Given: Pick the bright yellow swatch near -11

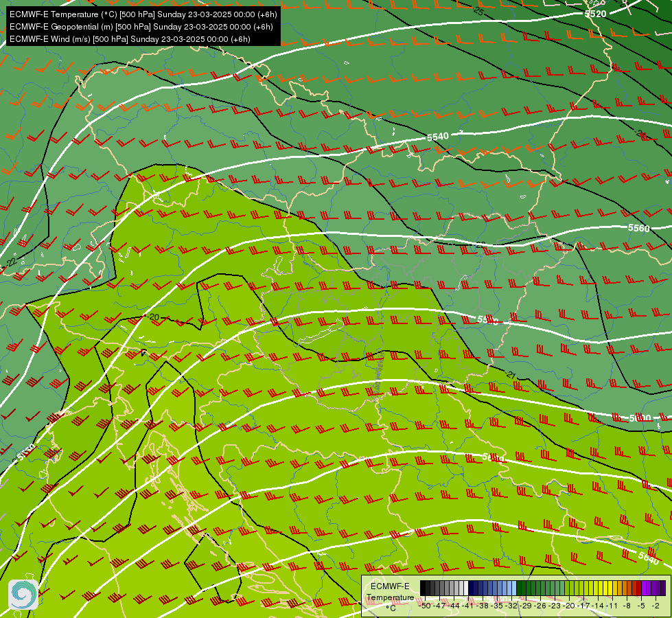Looking at the screenshot, I should tap(610, 588).
